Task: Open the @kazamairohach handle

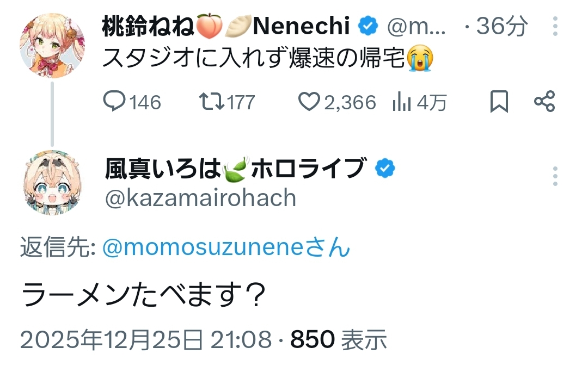Action: [200, 198]
